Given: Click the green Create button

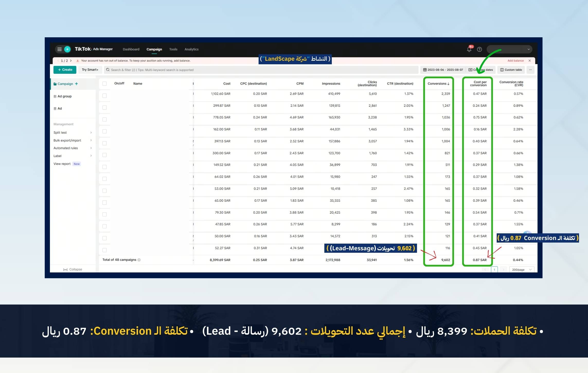Looking at the screenshot, I should point(65,70).
